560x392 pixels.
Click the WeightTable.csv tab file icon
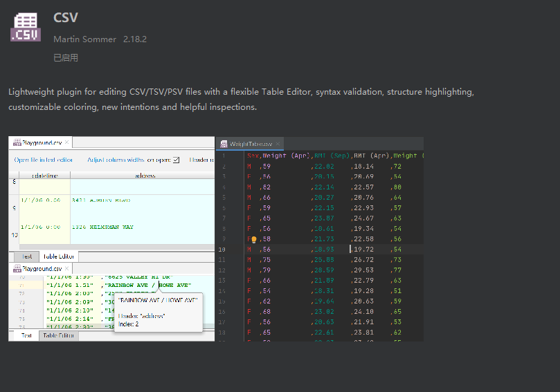click(x=224, y=144)
